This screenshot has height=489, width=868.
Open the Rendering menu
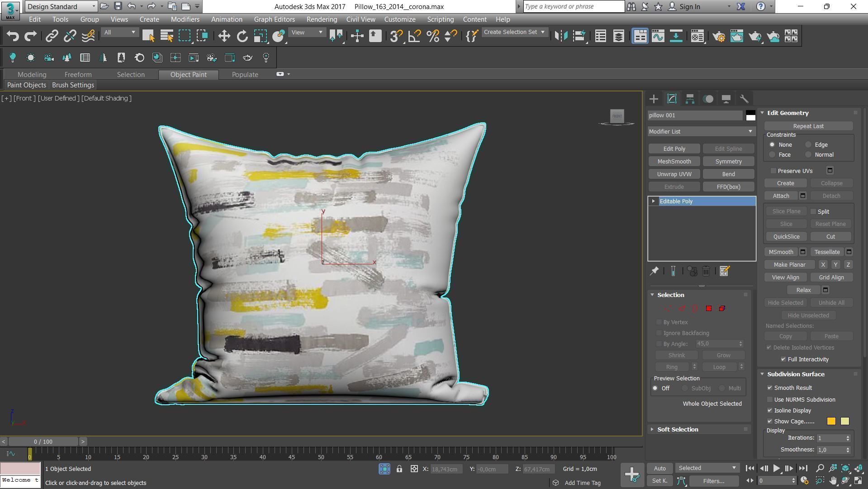322,19
